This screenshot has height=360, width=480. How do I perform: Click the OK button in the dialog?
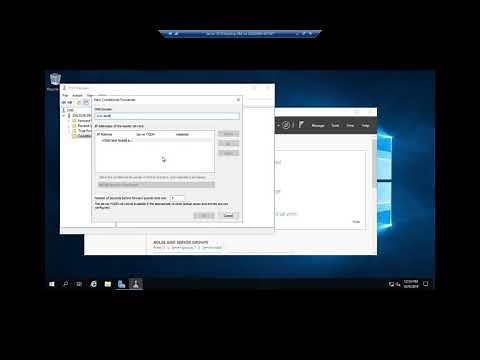click(204, 215)
